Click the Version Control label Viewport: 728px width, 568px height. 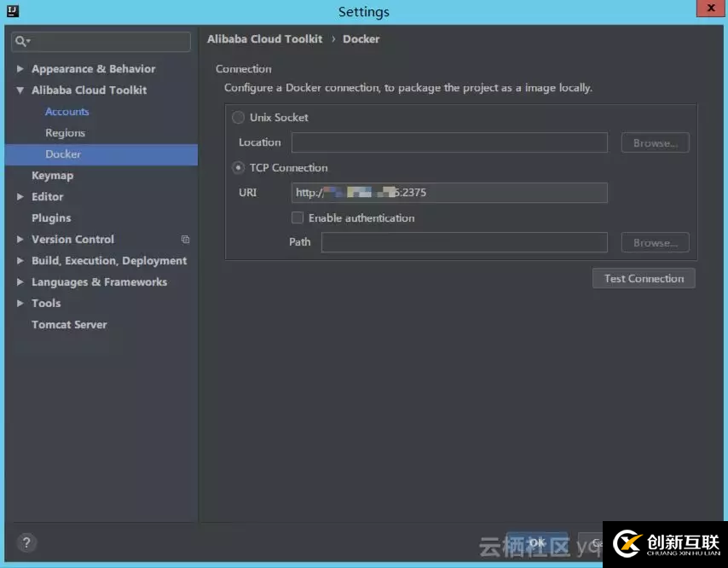(73, 239)
